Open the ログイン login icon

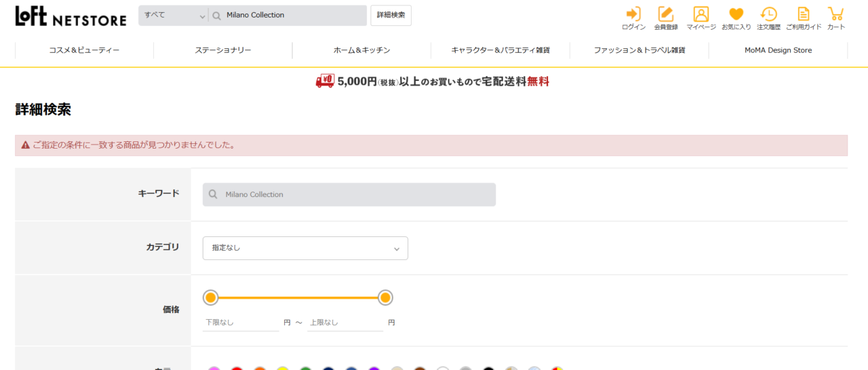[x=633, y=18]
